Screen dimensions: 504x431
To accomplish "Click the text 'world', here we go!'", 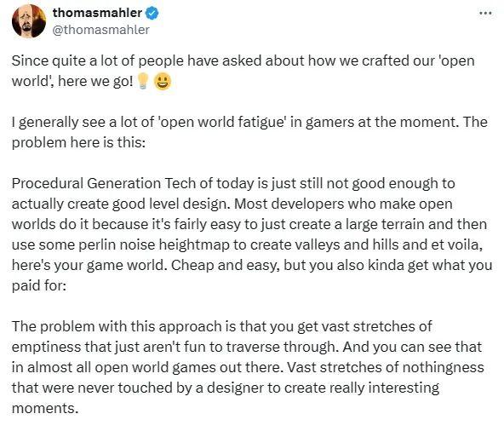I will point(72,81).
